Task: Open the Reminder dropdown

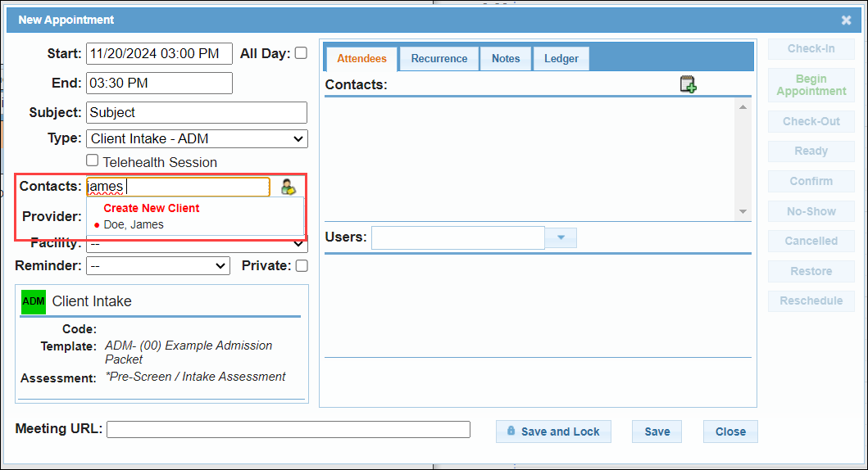Action: tap(158, 266)
